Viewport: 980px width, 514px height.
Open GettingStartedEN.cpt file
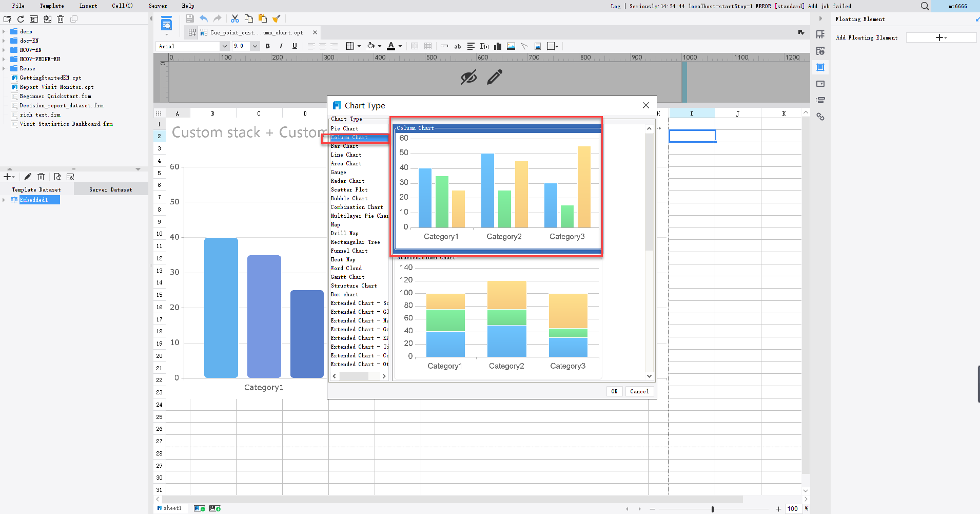(50, 78)
